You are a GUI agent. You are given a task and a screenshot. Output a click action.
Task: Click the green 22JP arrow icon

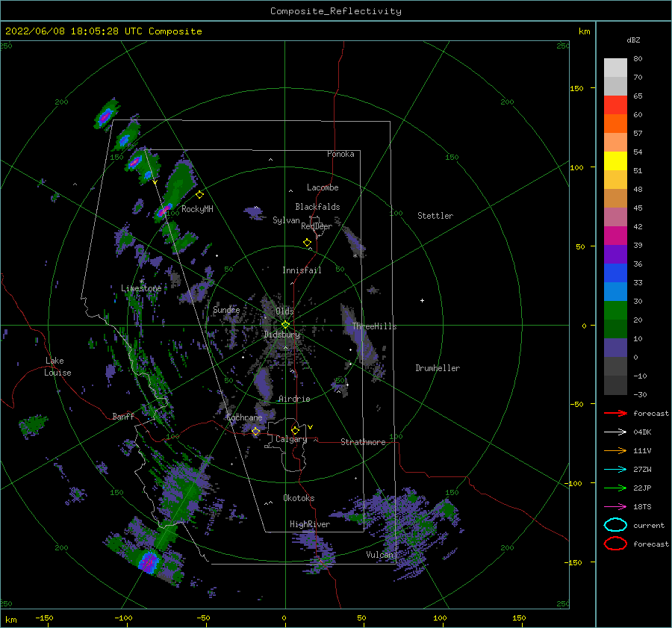[x=615, y=488]
